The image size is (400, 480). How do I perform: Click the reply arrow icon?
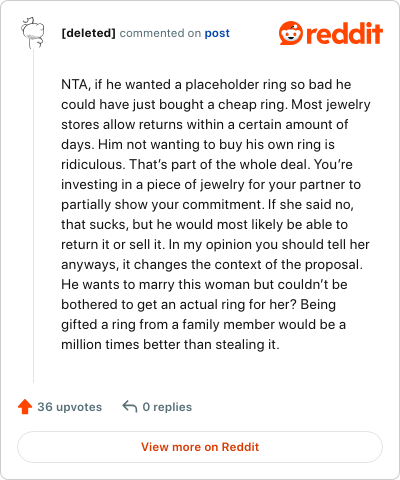(x=130, y=406)
